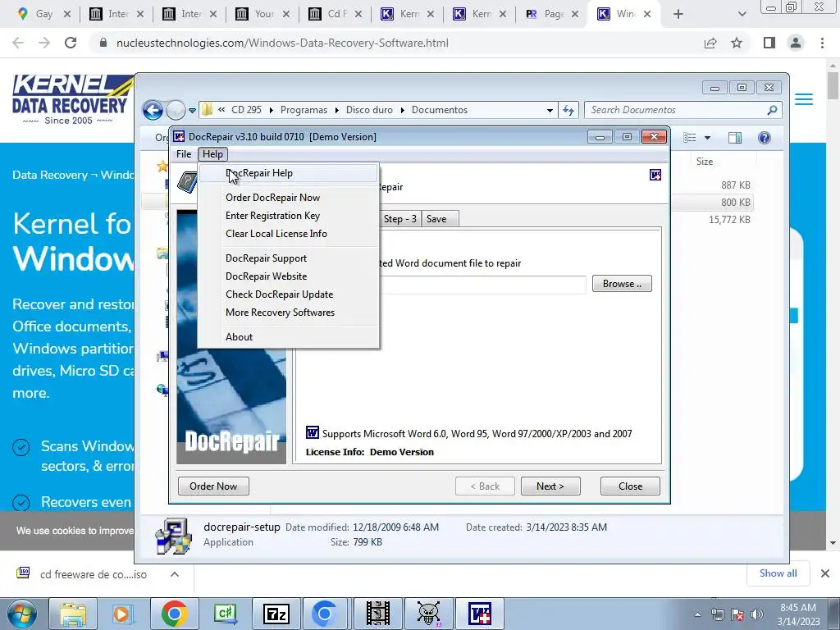The width and height of the screenshot is (840, 630).
Task: Click the share page icon in Chrome
Action: pos(710,43)
